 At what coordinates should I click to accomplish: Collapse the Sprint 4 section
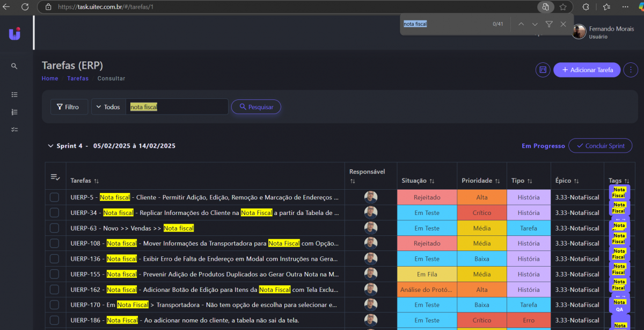click(50, 146)
